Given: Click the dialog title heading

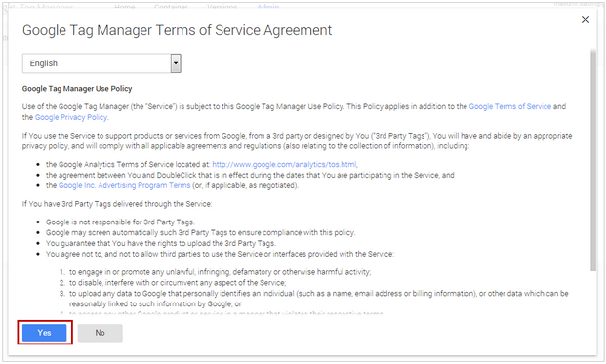Looking at the screenshot, I should pyautogui.click(x=177, y=30).
